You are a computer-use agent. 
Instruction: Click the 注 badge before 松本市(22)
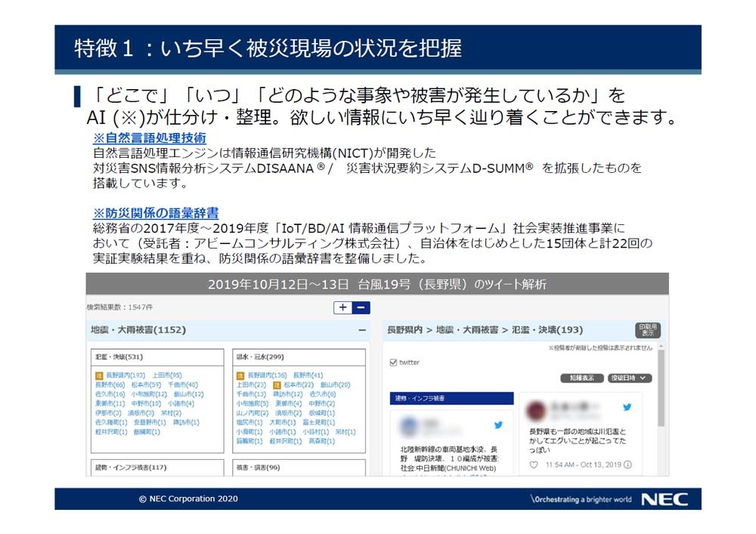coord(277,384)
